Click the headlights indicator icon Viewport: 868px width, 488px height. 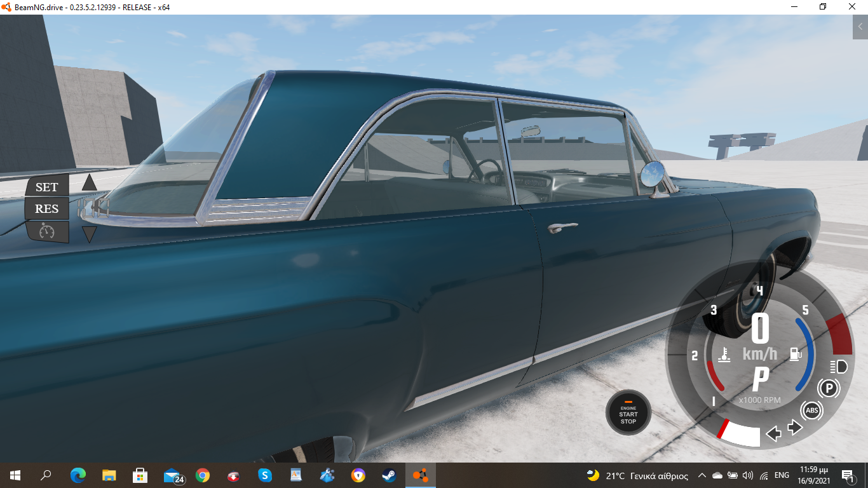(x=839, y=367)
